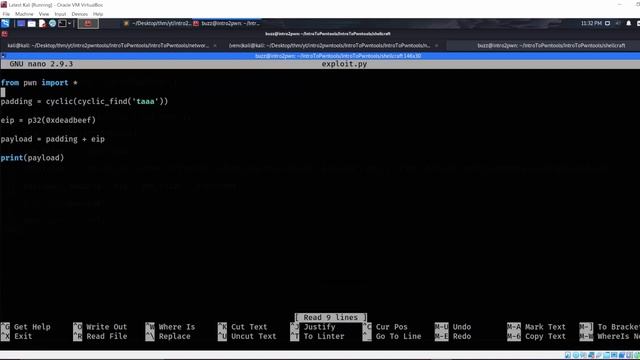
Task: Open the text editor icon in Kali panel
Action: (42, 24)
